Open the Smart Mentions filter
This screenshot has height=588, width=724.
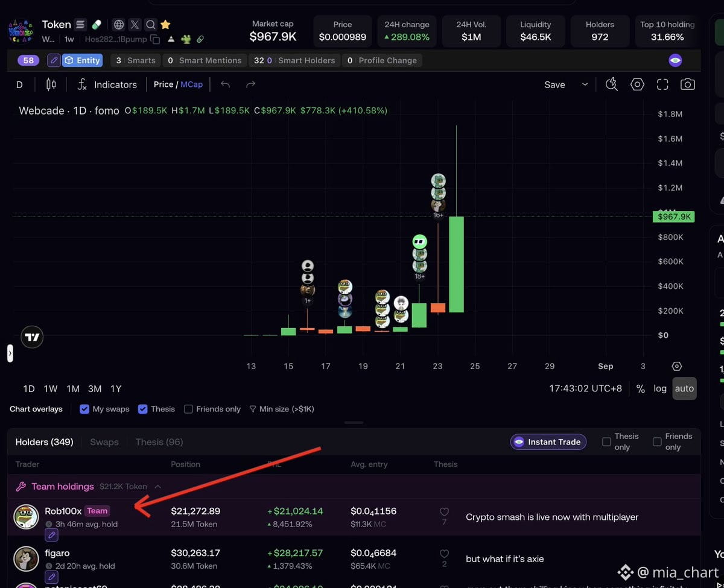[205, 60]
